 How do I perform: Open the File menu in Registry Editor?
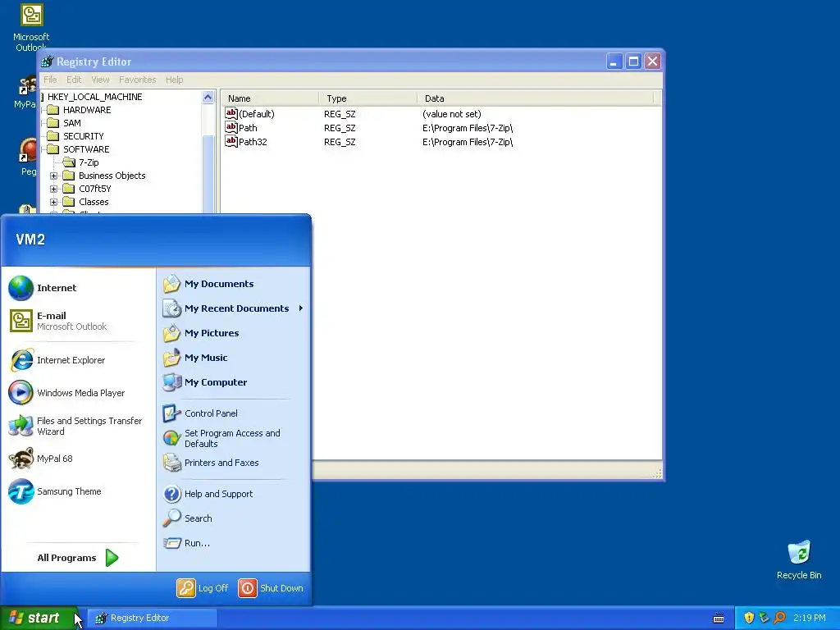point(50,80)
